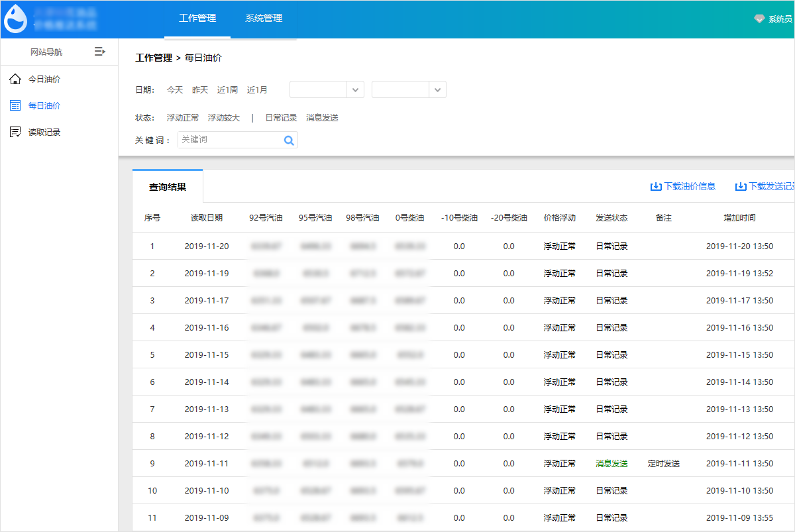Switch to the 工作管理 tab

point(197,19)
